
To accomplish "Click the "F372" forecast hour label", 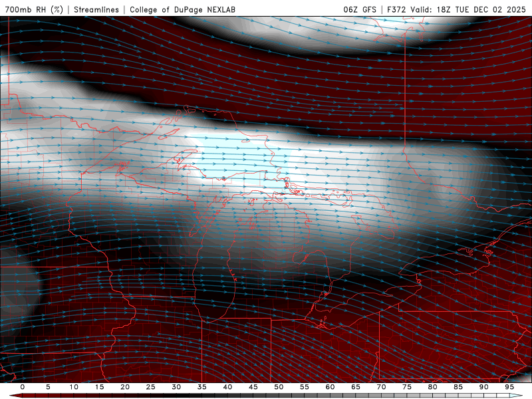I will 396,9.
